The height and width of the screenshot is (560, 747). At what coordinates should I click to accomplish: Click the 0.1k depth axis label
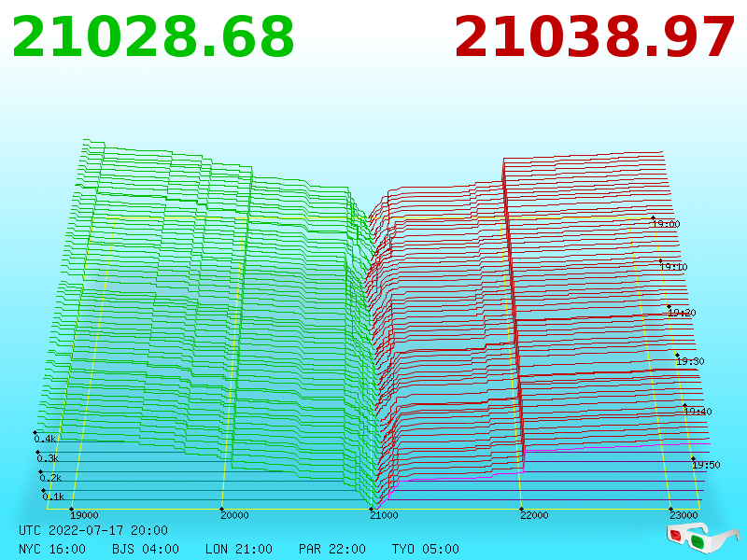pos(53,497)
